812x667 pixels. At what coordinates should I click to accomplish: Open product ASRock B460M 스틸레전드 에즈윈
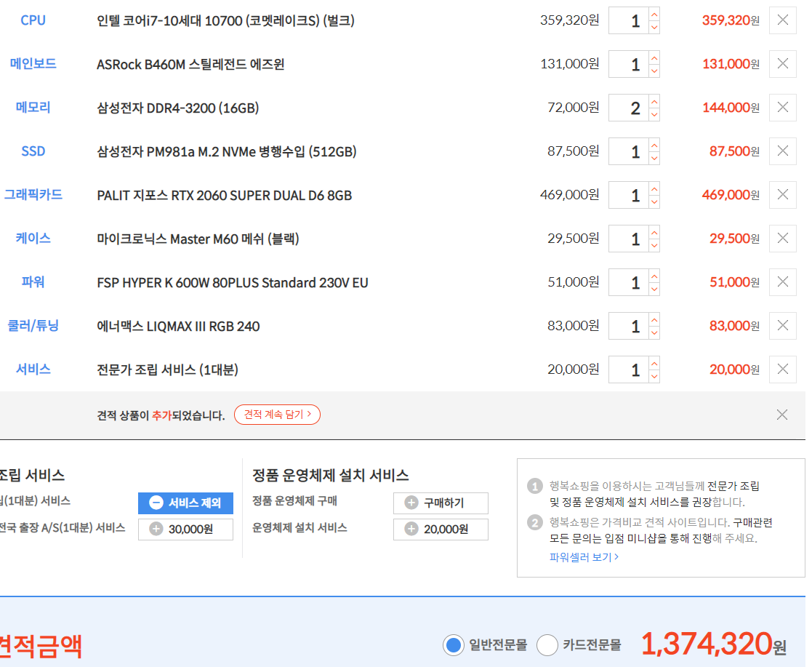[x=190, y=64]
